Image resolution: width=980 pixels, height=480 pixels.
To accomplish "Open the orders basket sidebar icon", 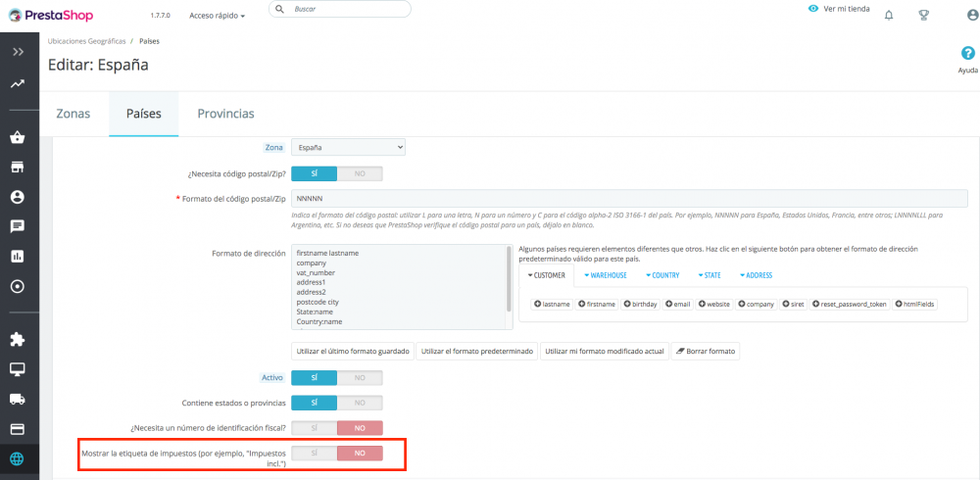I will point(18,137).
